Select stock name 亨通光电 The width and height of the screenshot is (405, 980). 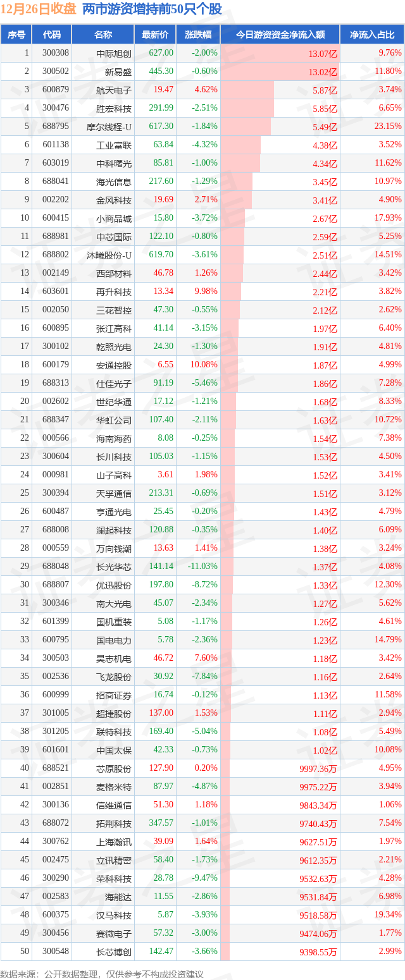(x=114, y=511)
